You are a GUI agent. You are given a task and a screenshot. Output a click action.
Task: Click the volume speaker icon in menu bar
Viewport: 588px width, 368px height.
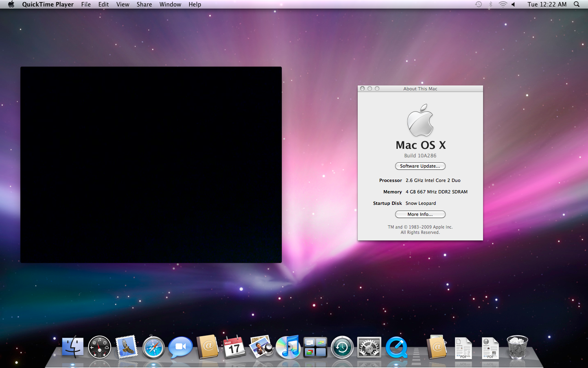[513, 4]
